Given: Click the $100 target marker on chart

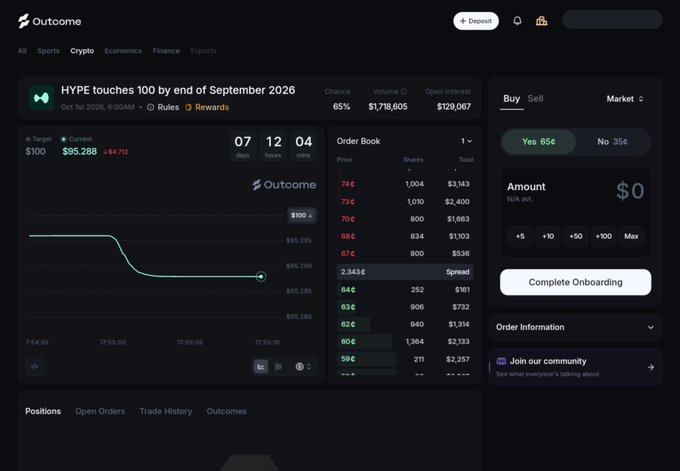Looking at the screenshot, I should coord(302,216).
